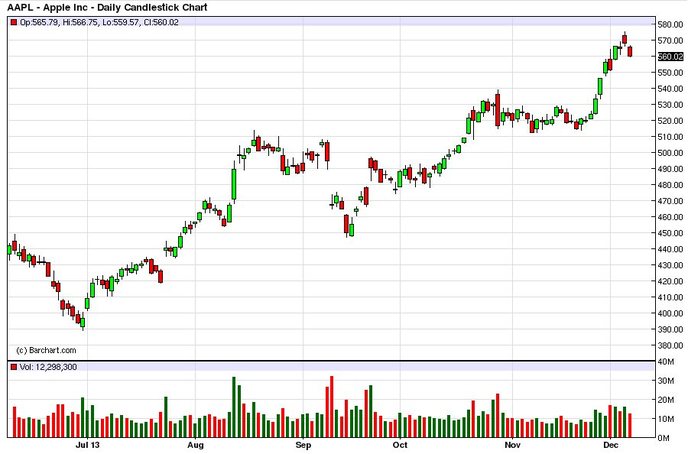Click the 20M volume axis label
Image resolution: width=688 pixels, height=454 pixels.
[x=666, y=400]
